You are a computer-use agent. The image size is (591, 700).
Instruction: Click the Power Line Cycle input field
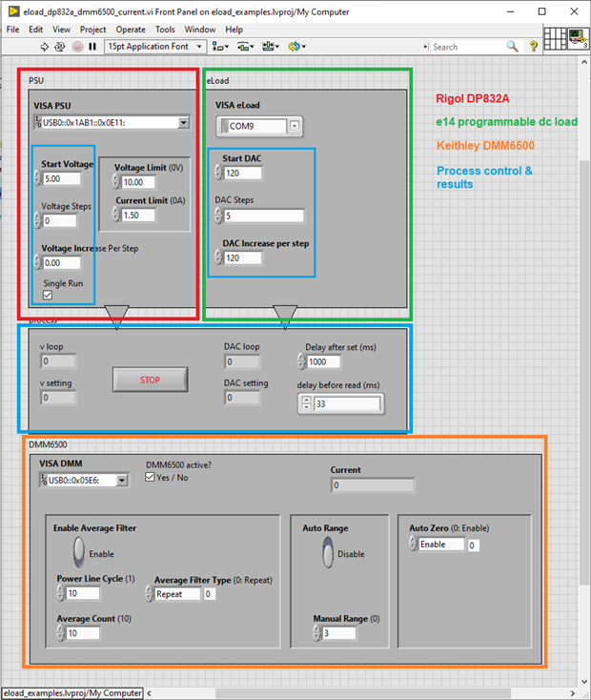coord(83,593)
